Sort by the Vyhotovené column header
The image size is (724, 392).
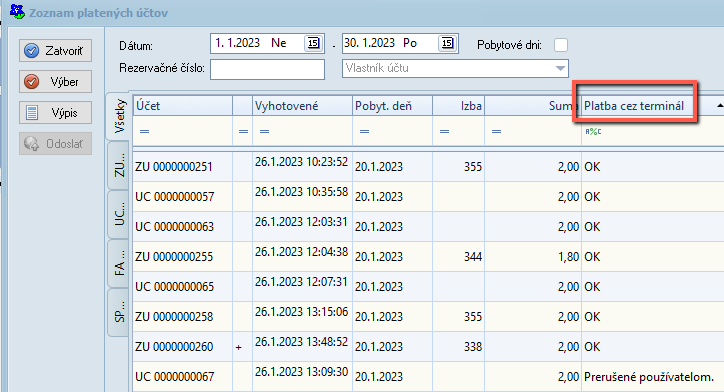302,106
